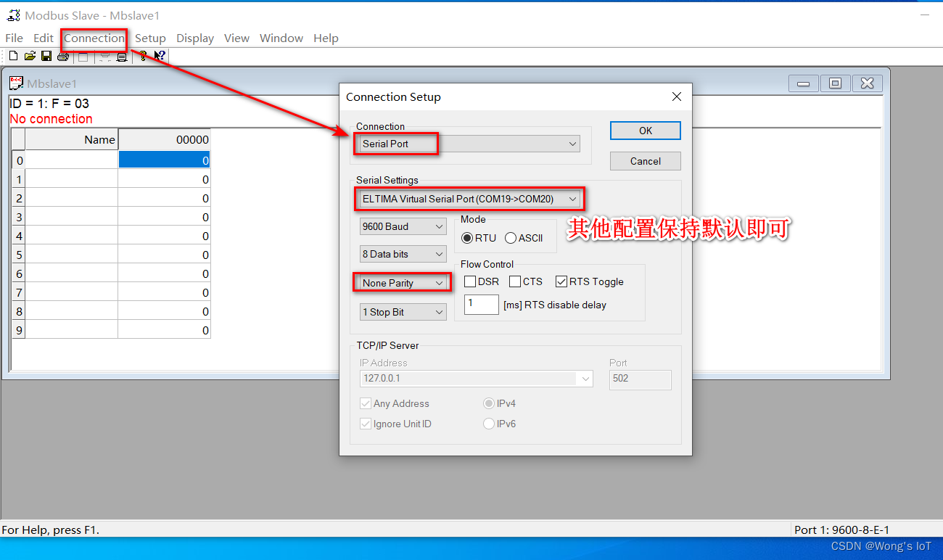The height and width of the screenshot is (560, 943).
Task: Open the About dialog via help icon
Action: (143, 56)
